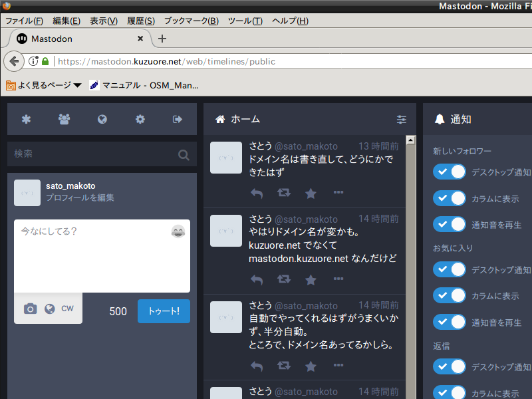Toggle 返信 デスクトップ通知 switch
This screenshot has width=532, height=399.
pyautogui.click(x=450, y=367)
